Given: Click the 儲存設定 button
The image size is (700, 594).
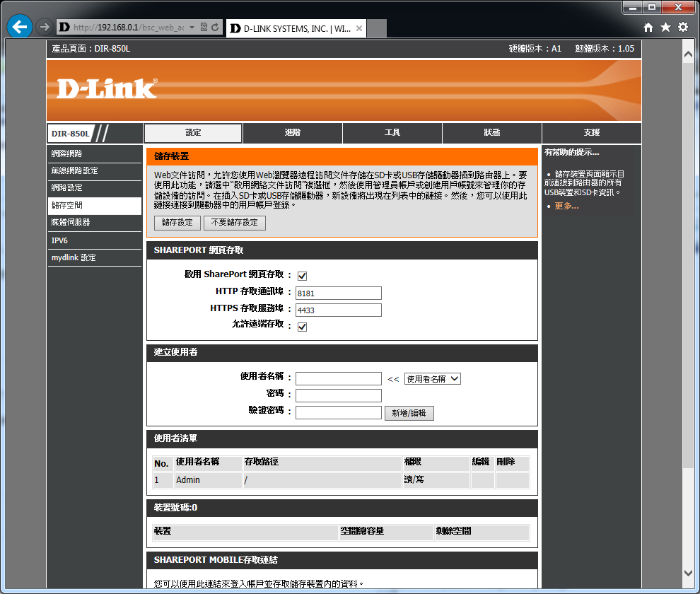Looking at the screenshot, I should [177, 223].
